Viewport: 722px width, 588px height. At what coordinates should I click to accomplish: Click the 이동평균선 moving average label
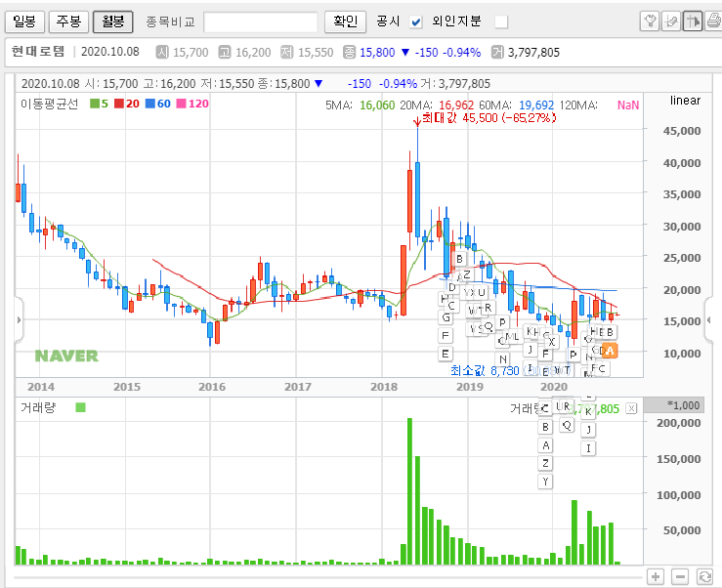[x=49, y=104]
